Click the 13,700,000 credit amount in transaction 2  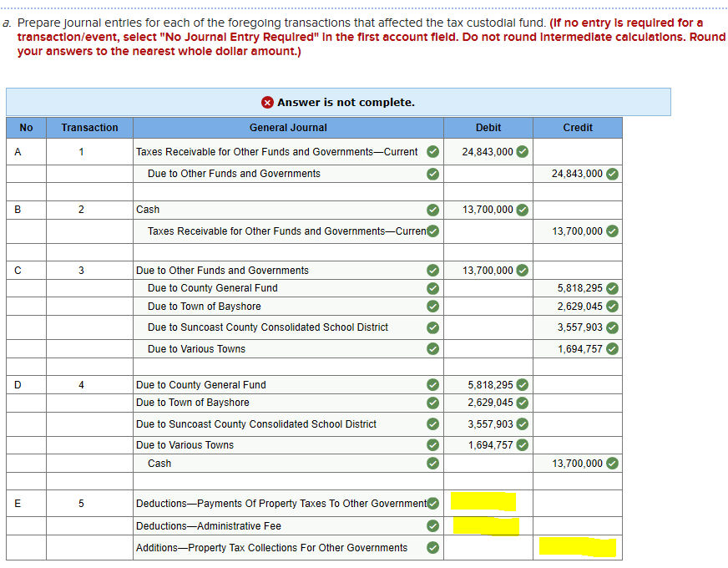pyautogui.click(x=577, y=231)
